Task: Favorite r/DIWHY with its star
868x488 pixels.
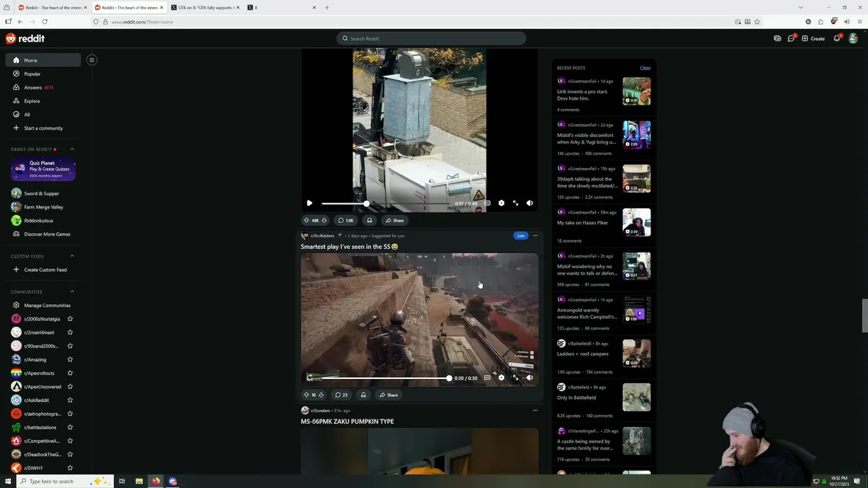Action: pyautogui.click(x=70, y=468)
